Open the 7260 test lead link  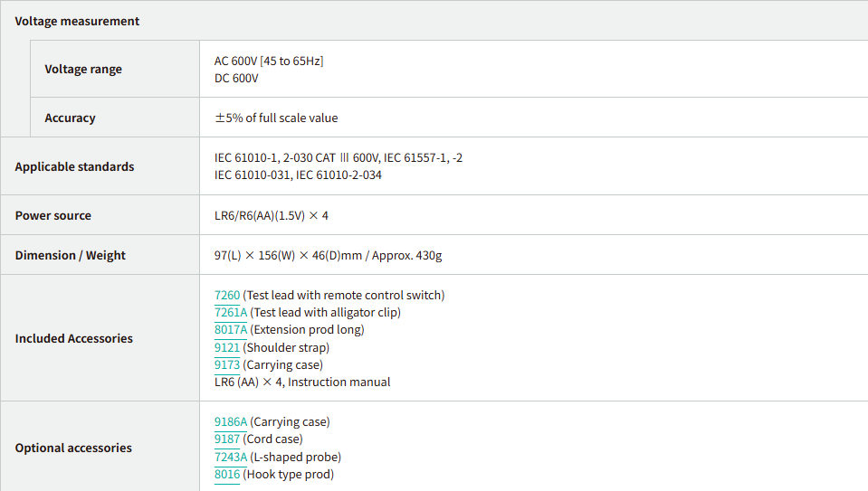(227, 295)
